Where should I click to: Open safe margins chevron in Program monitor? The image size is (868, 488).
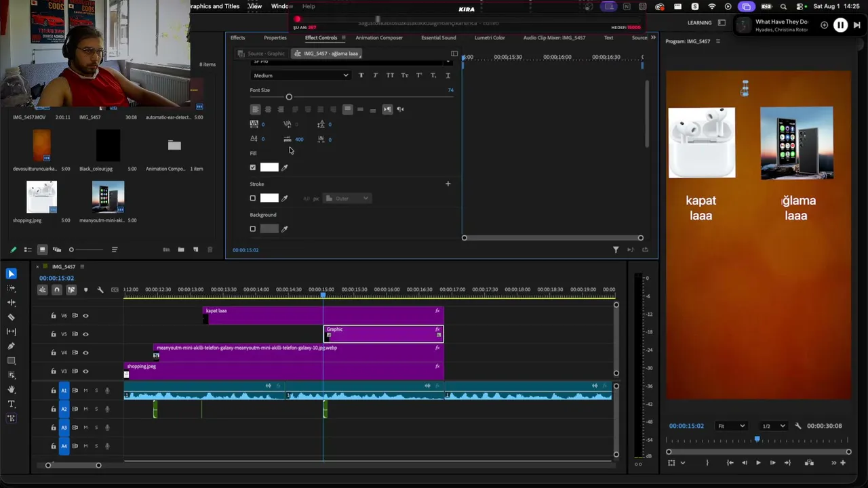point(683,463)
